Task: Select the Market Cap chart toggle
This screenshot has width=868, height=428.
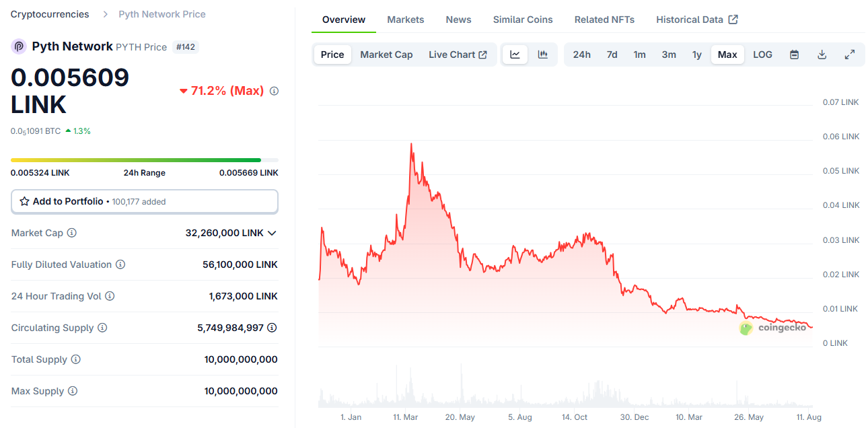Action: [x=386, y=55]
